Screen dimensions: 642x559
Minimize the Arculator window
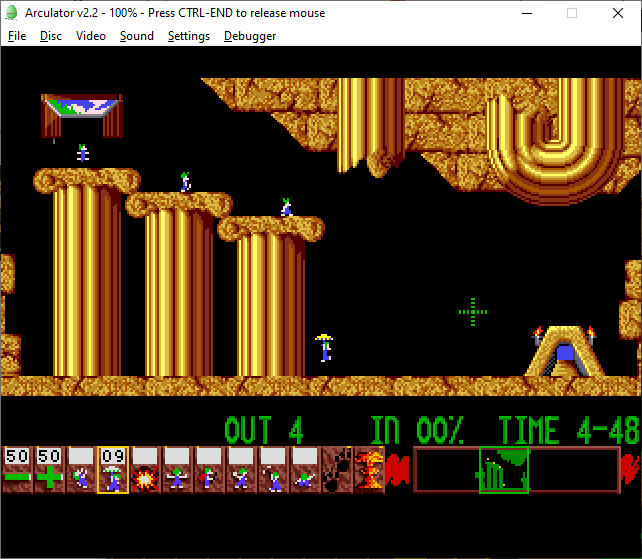527,13
